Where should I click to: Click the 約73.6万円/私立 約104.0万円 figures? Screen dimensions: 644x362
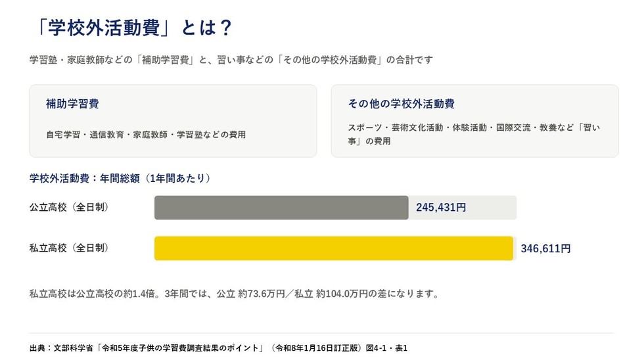(x=302, y=294)
